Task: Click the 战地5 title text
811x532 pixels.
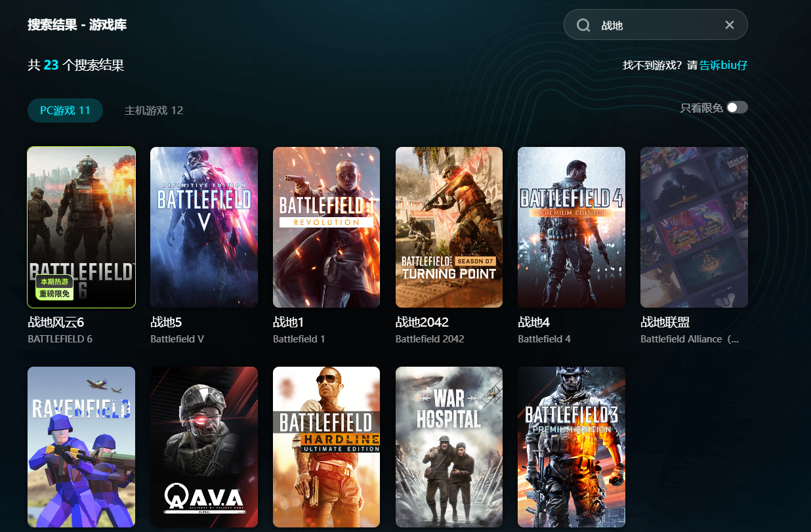Action: pos(166,322)
